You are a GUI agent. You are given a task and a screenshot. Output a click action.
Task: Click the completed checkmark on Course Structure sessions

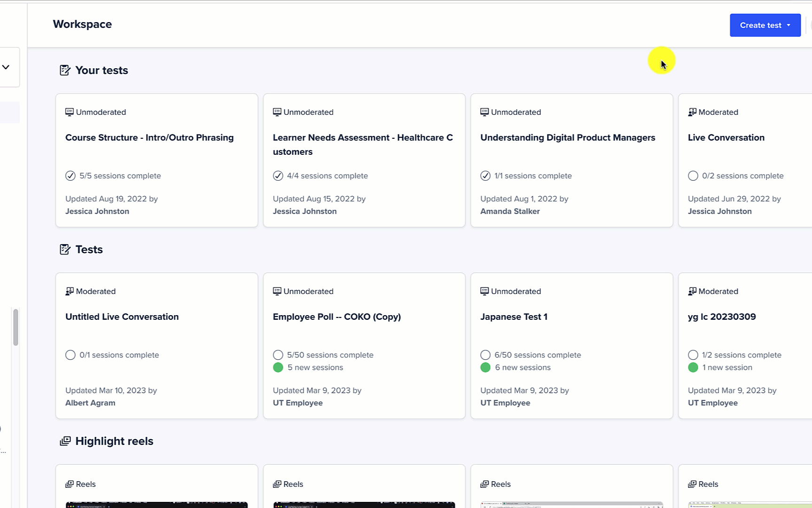click(x=70, y=175)
